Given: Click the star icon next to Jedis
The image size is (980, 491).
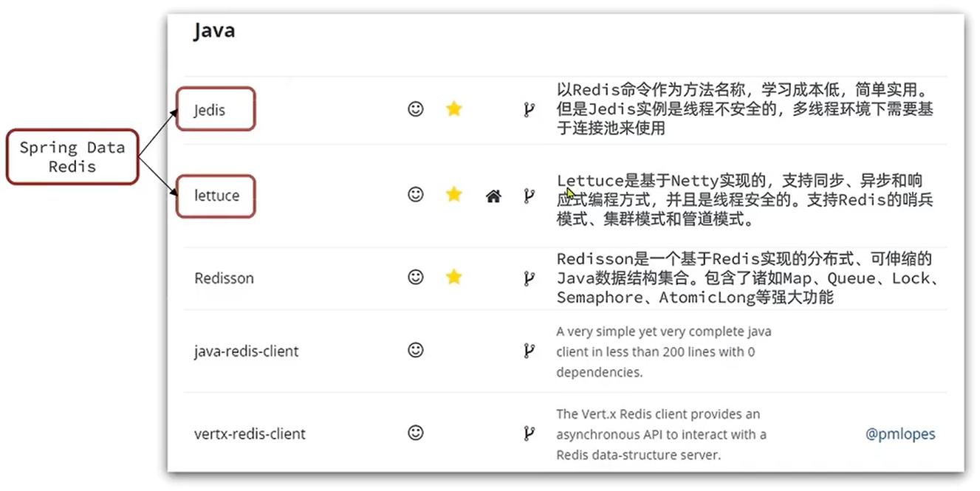Looking at the screenshot, I should (453, 109).
